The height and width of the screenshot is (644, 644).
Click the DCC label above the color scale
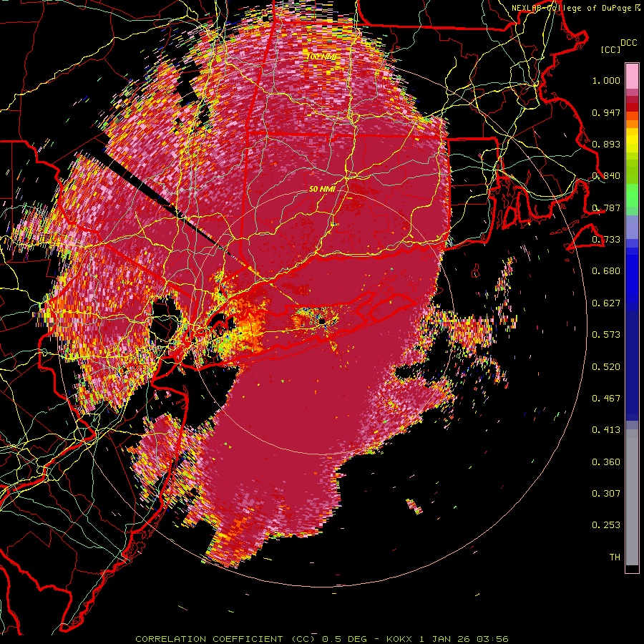click(628, 42)
